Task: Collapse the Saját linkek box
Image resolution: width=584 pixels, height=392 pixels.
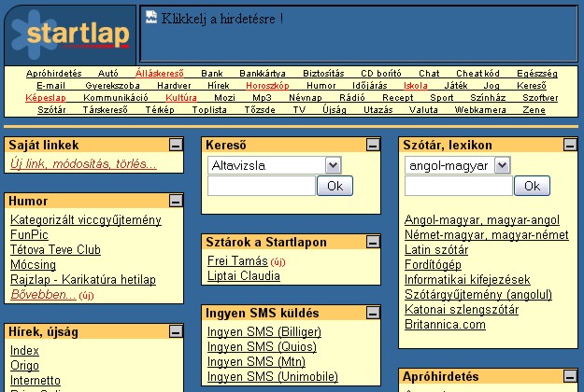Action: click(176, 145)
